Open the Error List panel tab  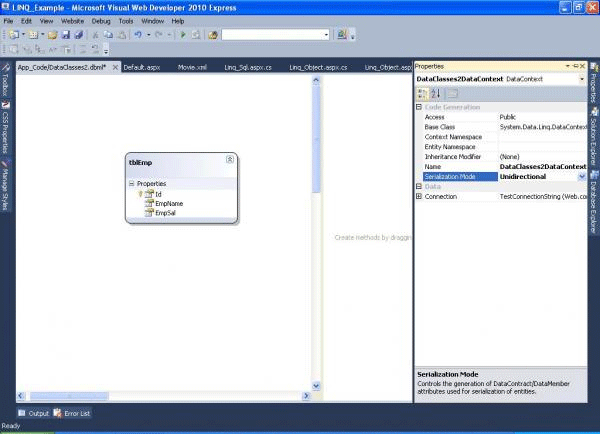72,413
